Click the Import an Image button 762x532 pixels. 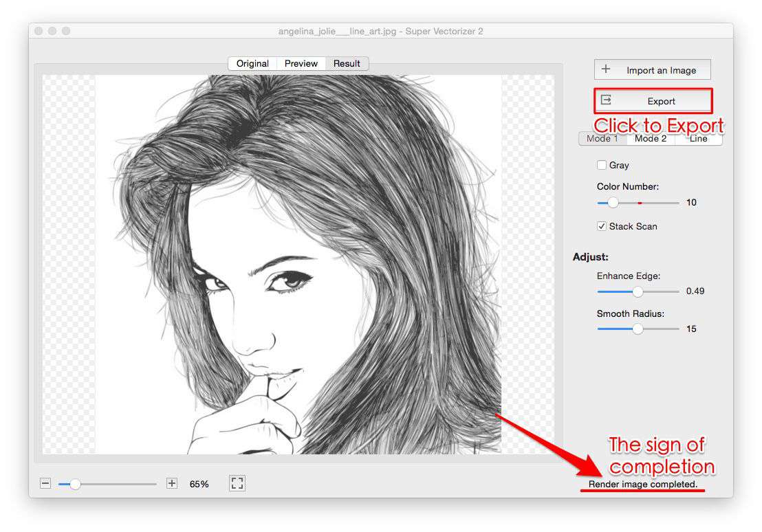tap(652, 69)
